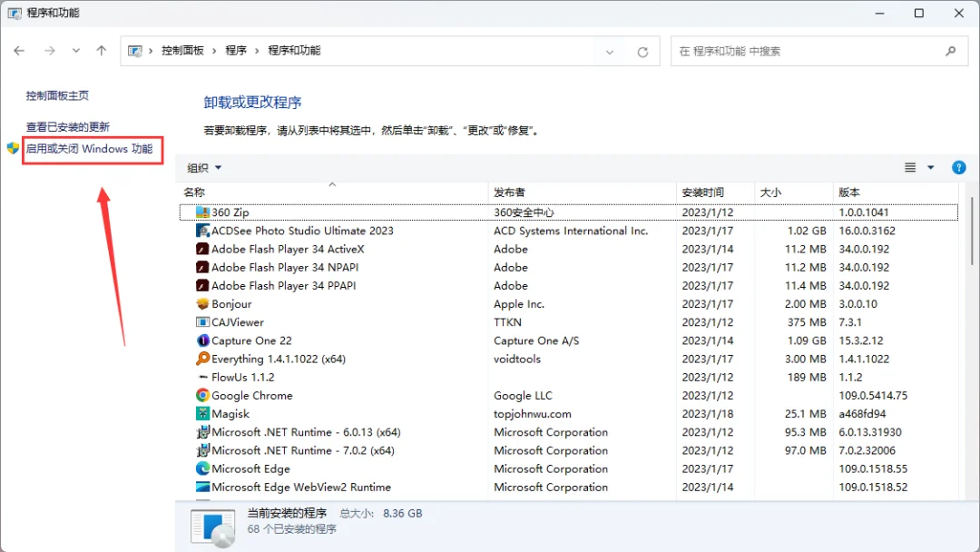Click the control panel icon in address bar
The image size is (980, 552).
(134, 51)
